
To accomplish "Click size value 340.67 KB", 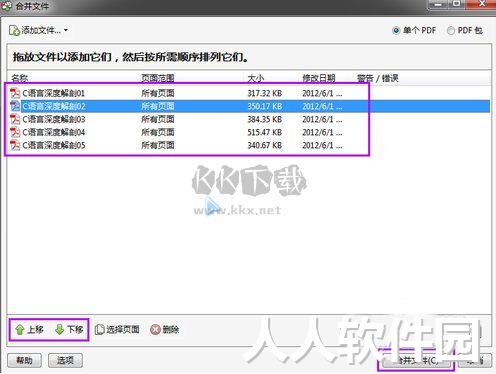I will pyautogui.click(x=265, y=145).
